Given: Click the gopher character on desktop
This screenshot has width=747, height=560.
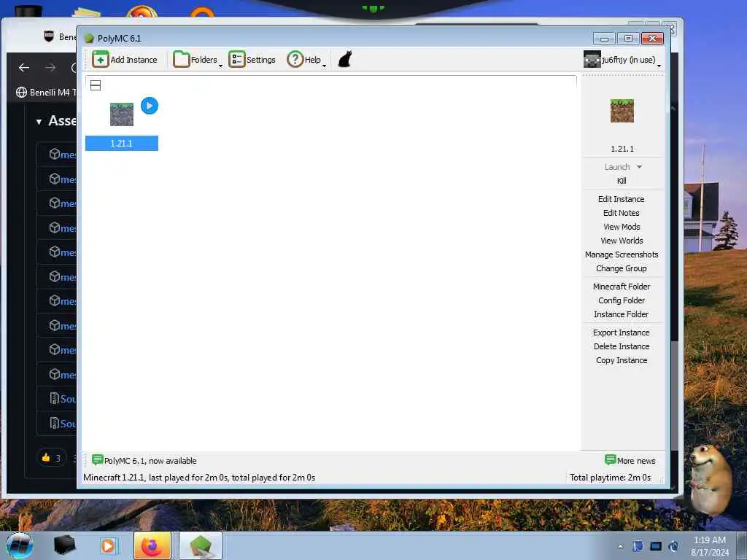Looking at the screenshot, I should coord(711,478).
